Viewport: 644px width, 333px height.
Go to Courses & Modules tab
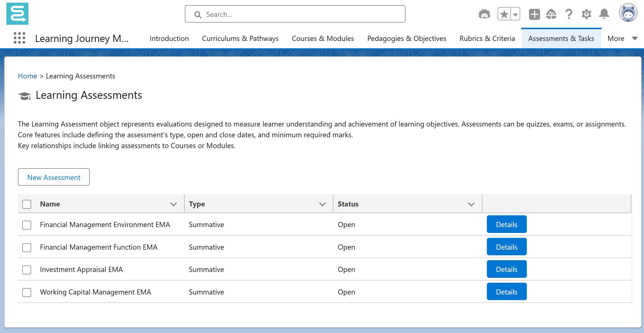(x=323, y=38)
